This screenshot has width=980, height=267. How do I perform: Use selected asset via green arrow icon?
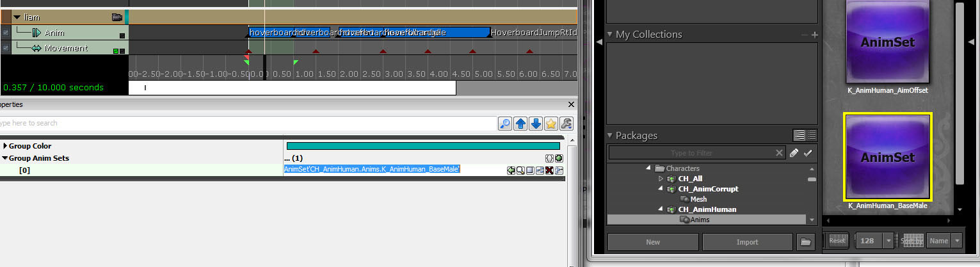tap(510, 170)
